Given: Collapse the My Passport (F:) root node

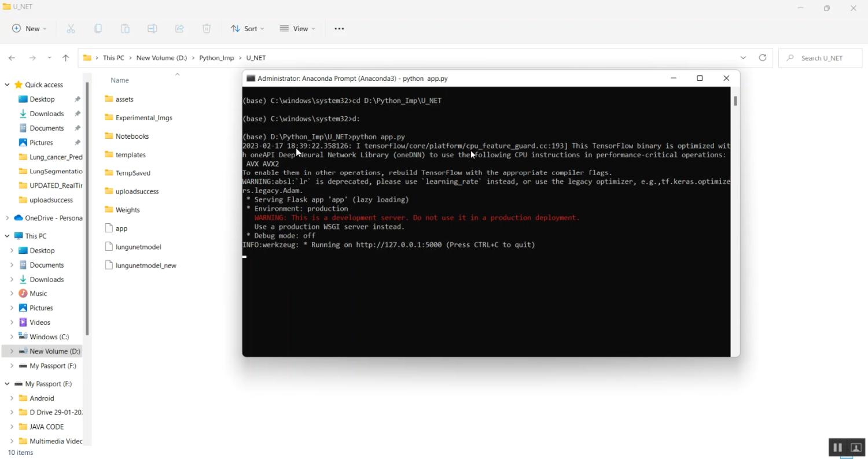Looking at the screenshot, I should pyautogui.click(x=7, y=384).
